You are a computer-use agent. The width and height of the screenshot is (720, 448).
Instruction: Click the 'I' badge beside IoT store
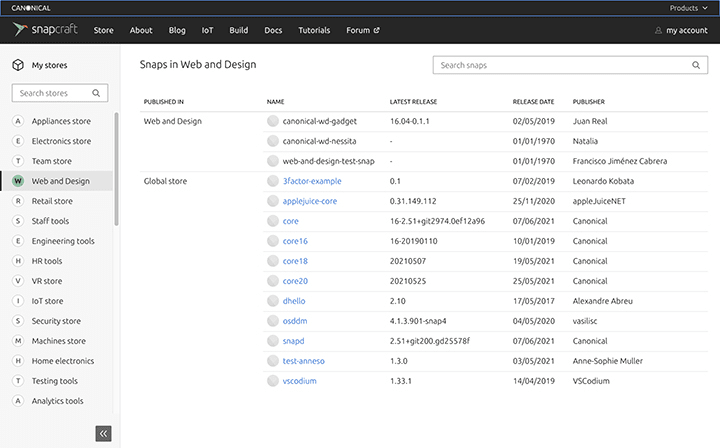click(18, 301)
